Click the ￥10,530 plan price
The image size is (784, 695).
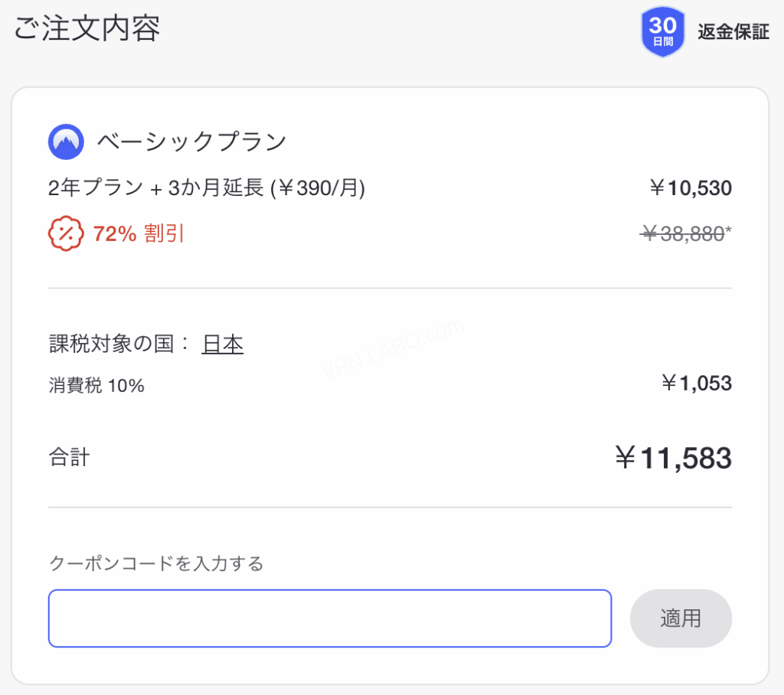690,188
